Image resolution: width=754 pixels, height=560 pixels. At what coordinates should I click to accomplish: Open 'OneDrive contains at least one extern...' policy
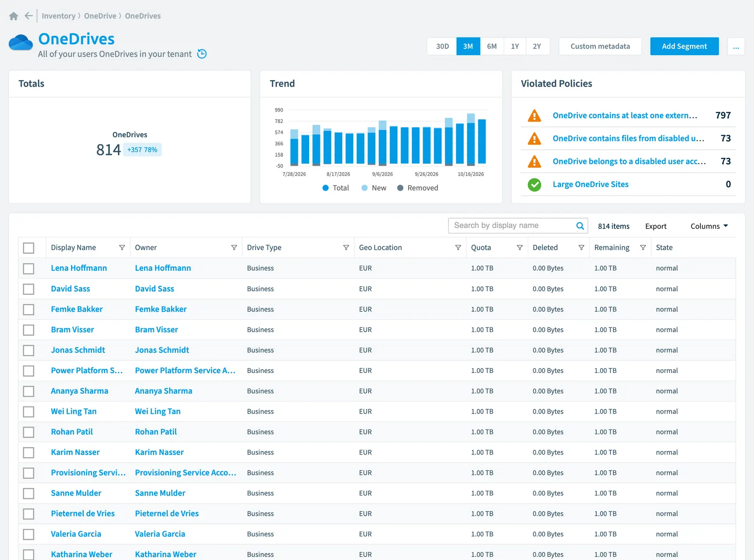click(x=625, y=115)
